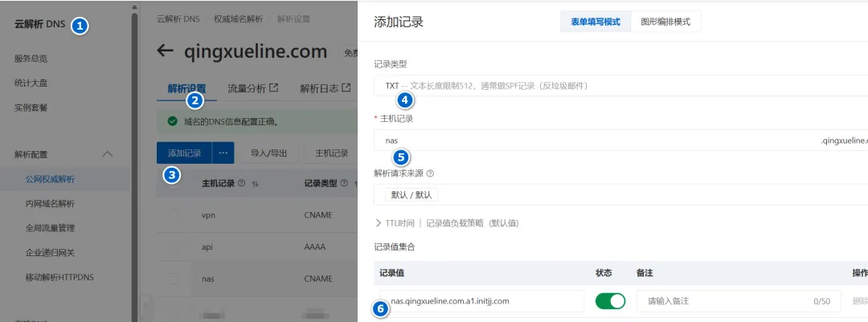Open the 主机记录 search filter dropdown
Image resolution: width=868 pixels, height=322 pixels.
331,153
